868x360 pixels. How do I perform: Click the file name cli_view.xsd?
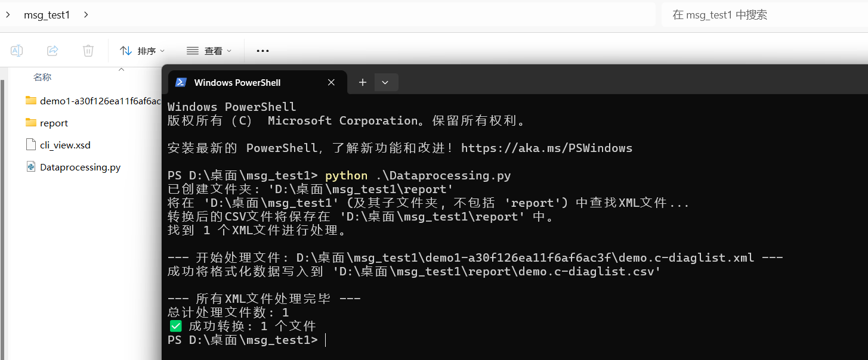point(65,145)
